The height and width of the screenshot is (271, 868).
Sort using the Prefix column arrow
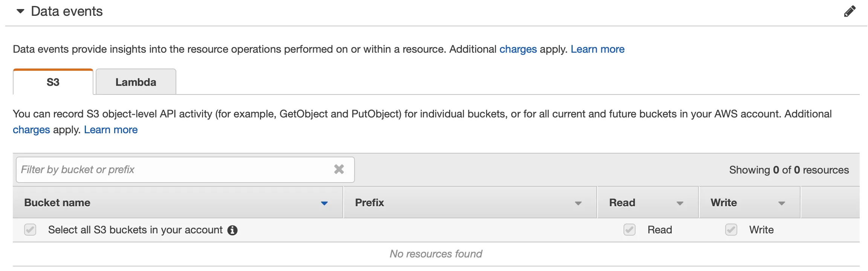click(578, 203)
